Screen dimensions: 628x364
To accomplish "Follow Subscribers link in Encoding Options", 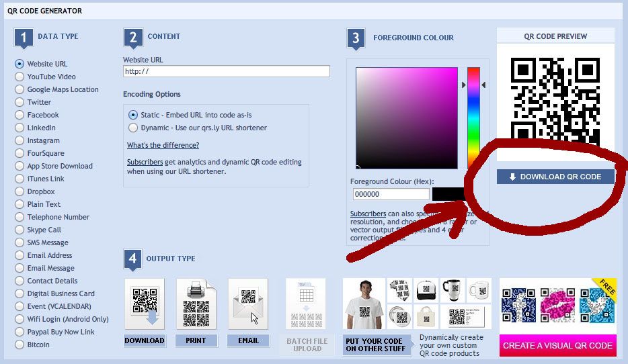I will tap(145, 162).
